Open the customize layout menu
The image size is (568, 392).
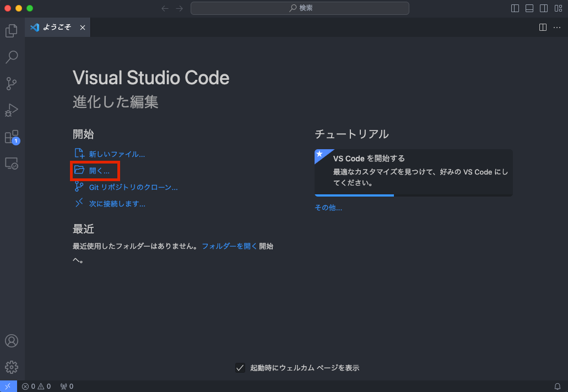[x=558, y=8]
